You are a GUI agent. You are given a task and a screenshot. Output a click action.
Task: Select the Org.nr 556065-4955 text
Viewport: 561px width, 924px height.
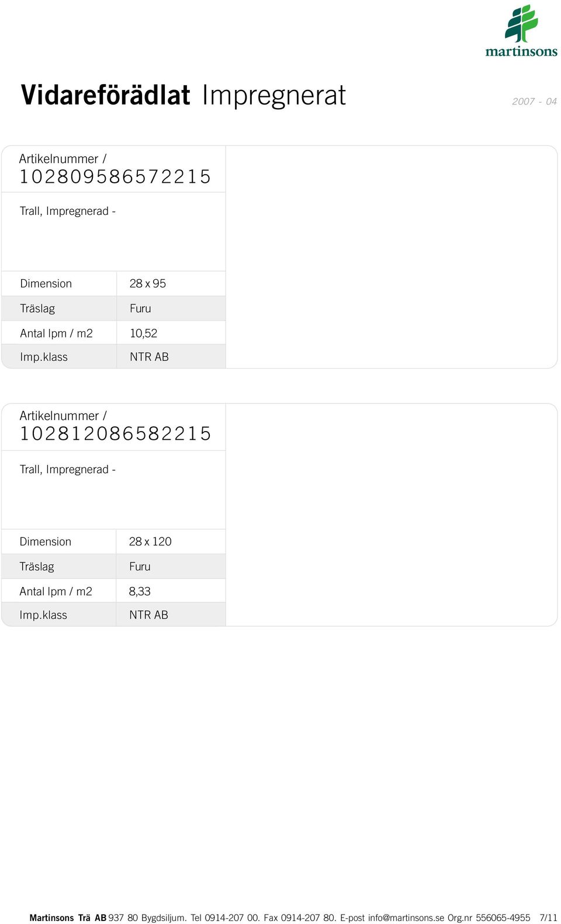coord(489,918)
